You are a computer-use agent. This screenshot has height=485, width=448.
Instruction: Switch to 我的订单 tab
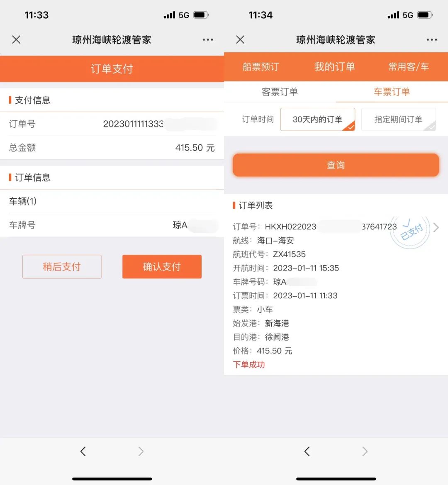point(335,67)
